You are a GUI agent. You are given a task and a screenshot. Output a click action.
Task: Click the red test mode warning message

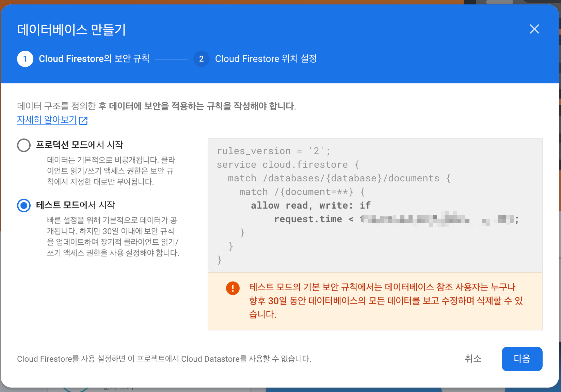(x=386, y=300)
